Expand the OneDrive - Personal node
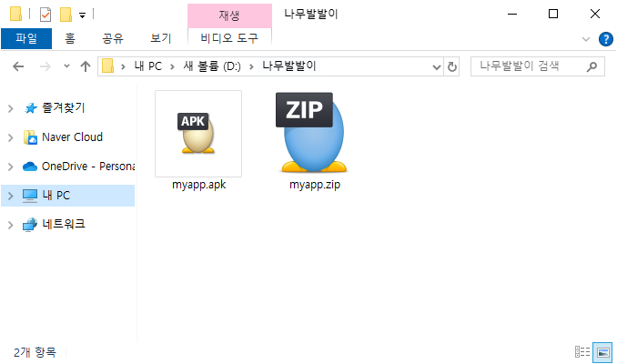This screenshot has width=617, height=364. pyautogui.click(x=11, y=167)
